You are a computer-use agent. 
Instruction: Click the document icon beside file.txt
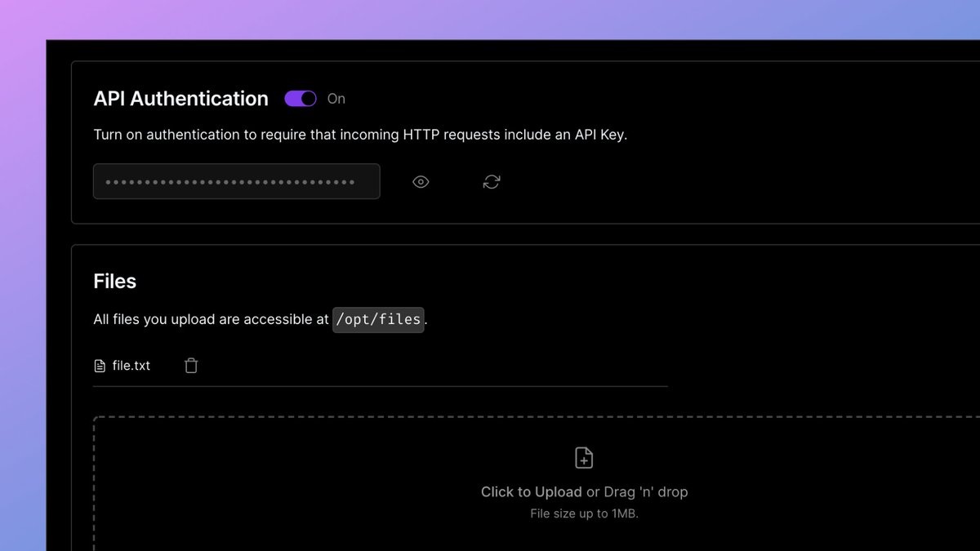pyautogui.click(x=100, y=366)
